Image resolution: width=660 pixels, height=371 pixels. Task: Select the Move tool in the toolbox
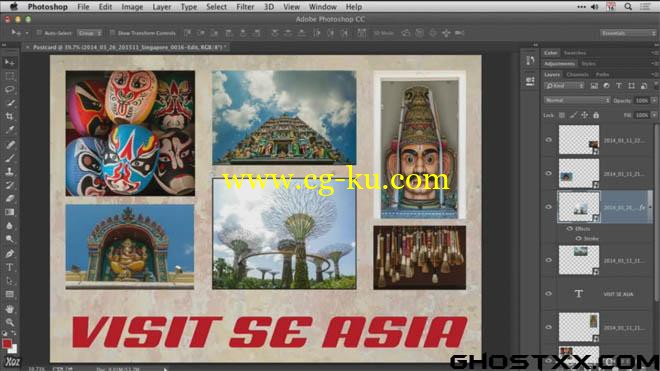(9, 62)
